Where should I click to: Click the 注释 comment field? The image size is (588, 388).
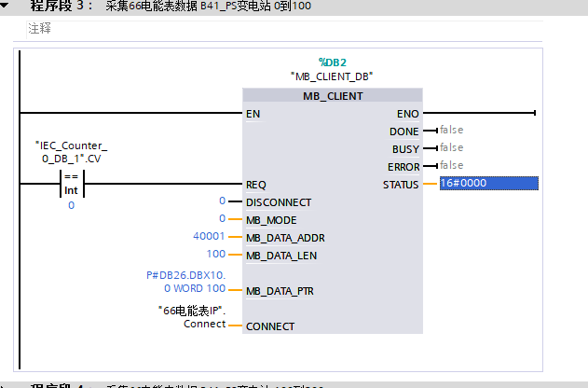click(39, 28)
